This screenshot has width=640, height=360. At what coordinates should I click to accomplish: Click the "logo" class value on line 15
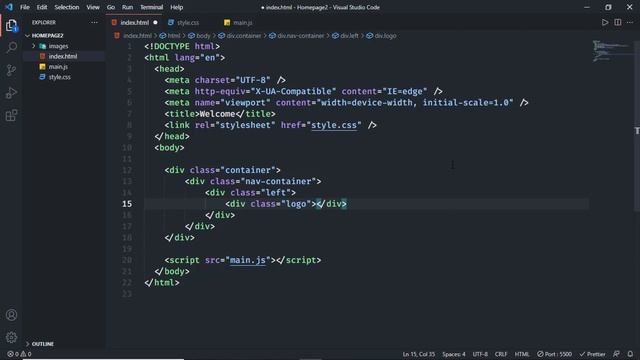click(x=296, y=204)
